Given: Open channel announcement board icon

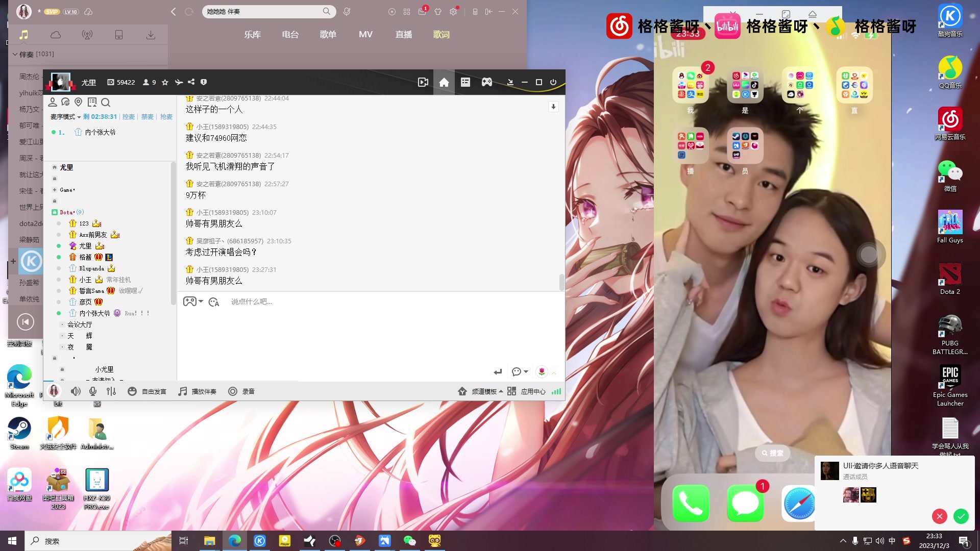Looking at the screenshot, I should click(x=92, y=102).
